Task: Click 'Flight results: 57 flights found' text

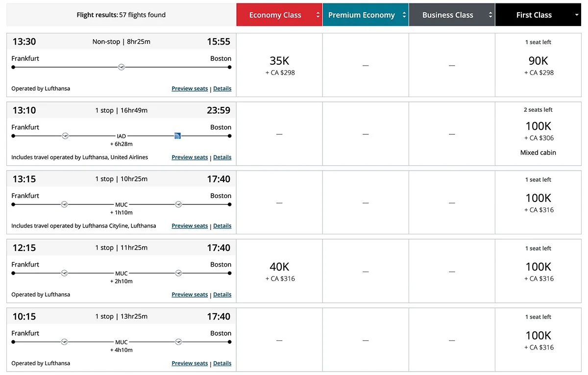Action: click(121, 15)
